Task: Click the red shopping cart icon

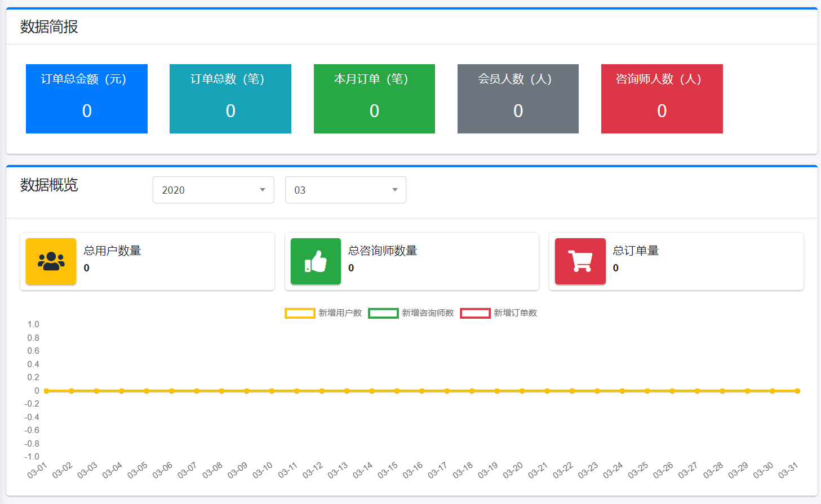Action: point(580,261)
